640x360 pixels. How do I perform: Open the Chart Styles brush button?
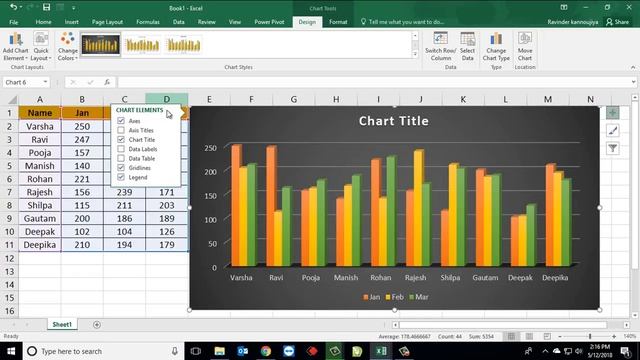(612, 131)
